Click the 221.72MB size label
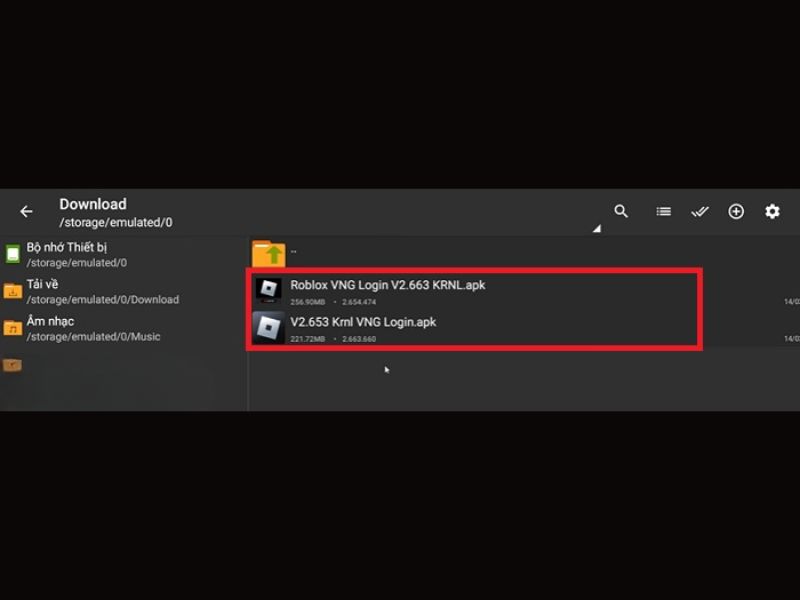Viewport: 800px width, 600px height. point(308,339)
